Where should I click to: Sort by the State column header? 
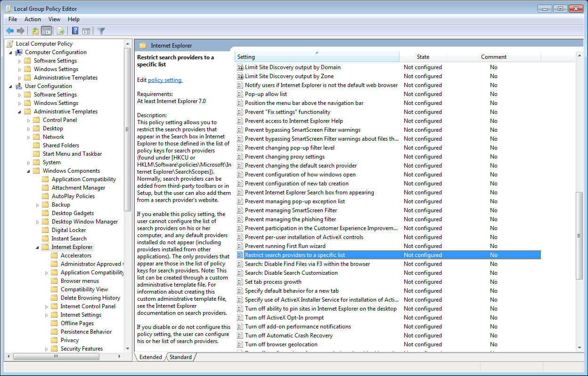click(x=423, y=57)
